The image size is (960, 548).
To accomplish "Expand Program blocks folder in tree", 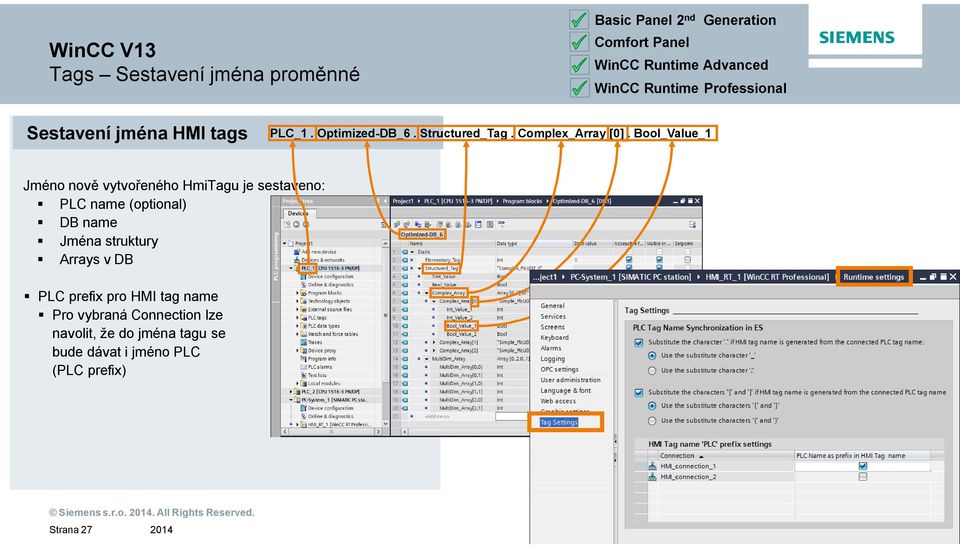I will tap(297, 293).
